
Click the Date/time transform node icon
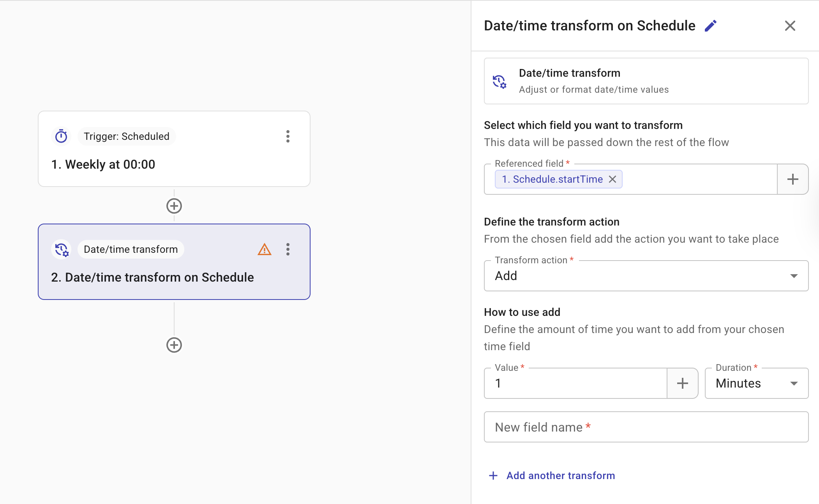tap(61, 249)
